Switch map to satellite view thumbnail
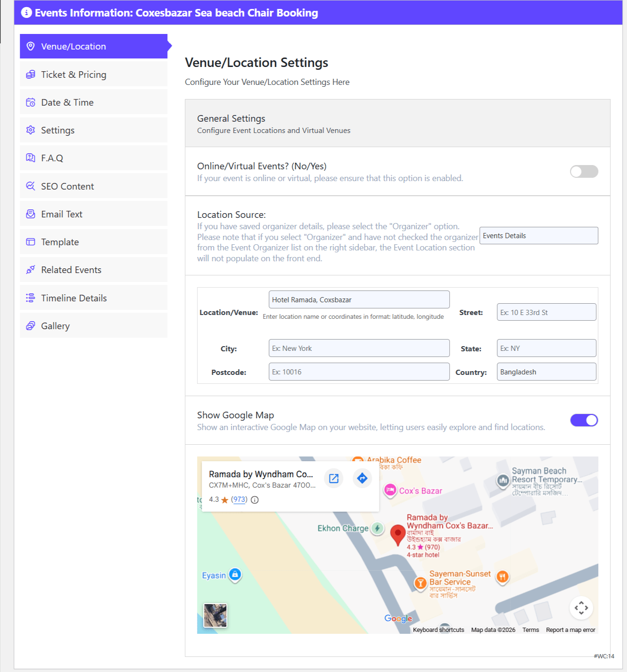 [x=215, y=615]
